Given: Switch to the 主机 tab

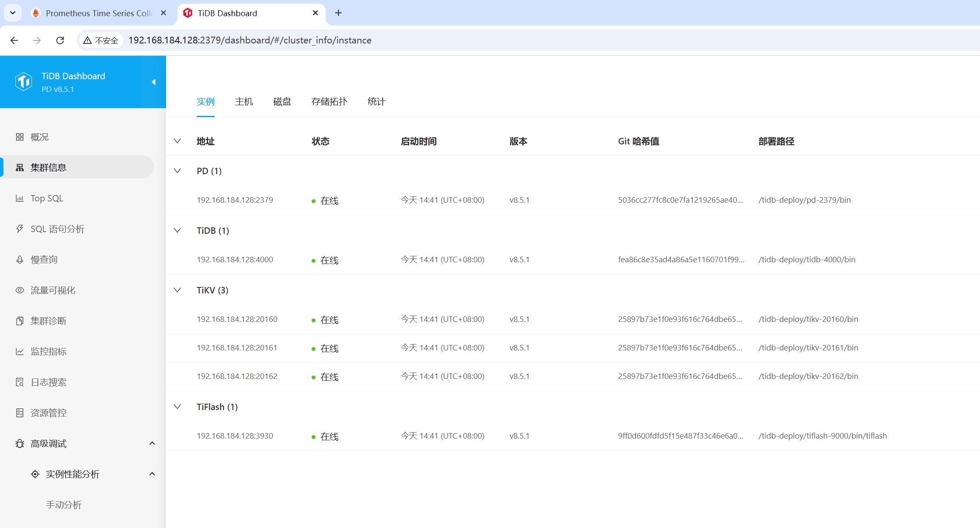Looking at the screenshot, I should [x=244, y=101].
